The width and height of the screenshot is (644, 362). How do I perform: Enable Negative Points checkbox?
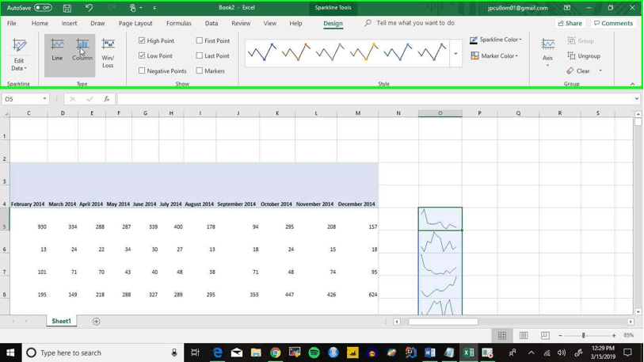click(x=142, y=70)
